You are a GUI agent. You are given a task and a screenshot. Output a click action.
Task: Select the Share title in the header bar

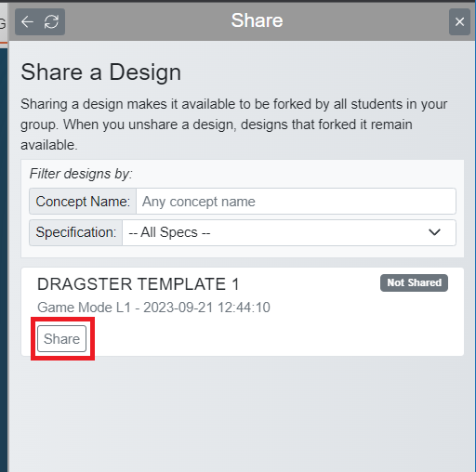pyautogui.click(x=257, y=20)
